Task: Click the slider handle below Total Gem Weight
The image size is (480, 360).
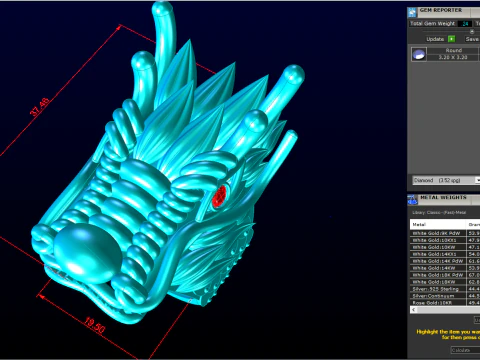Action: [472, 32]
